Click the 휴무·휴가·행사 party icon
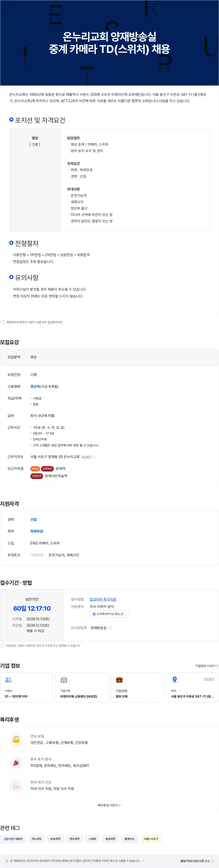Screen dimensions: 219x868 16,763
